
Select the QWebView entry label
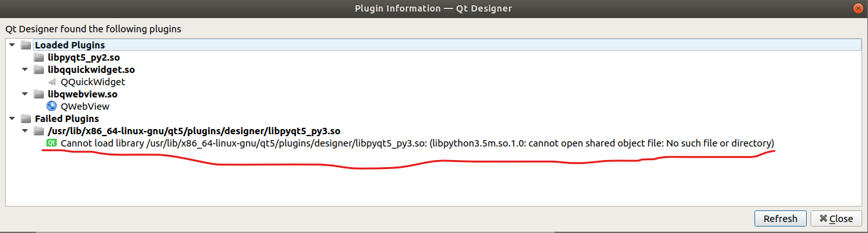[85, 106]
